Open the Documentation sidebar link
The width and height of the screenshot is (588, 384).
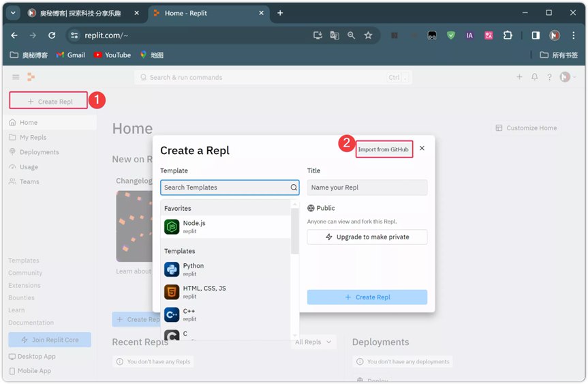point(31,323)
